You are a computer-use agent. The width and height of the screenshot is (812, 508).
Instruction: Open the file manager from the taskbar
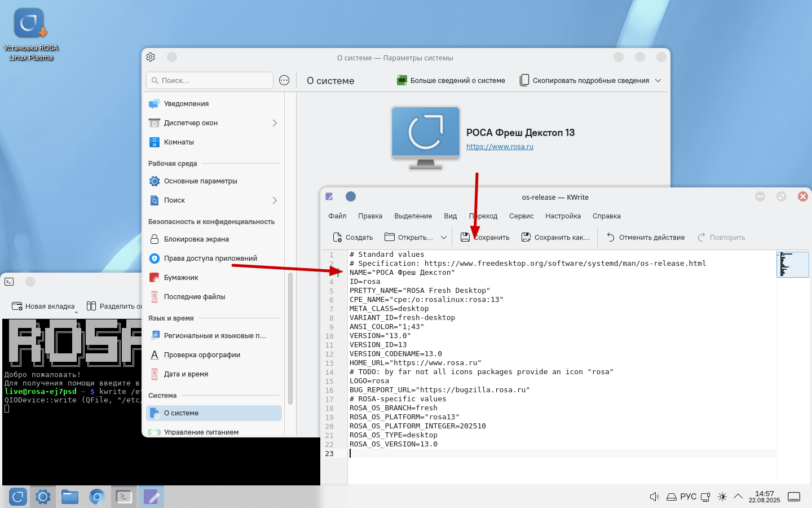pyautogui.click(x=70, y=497)
